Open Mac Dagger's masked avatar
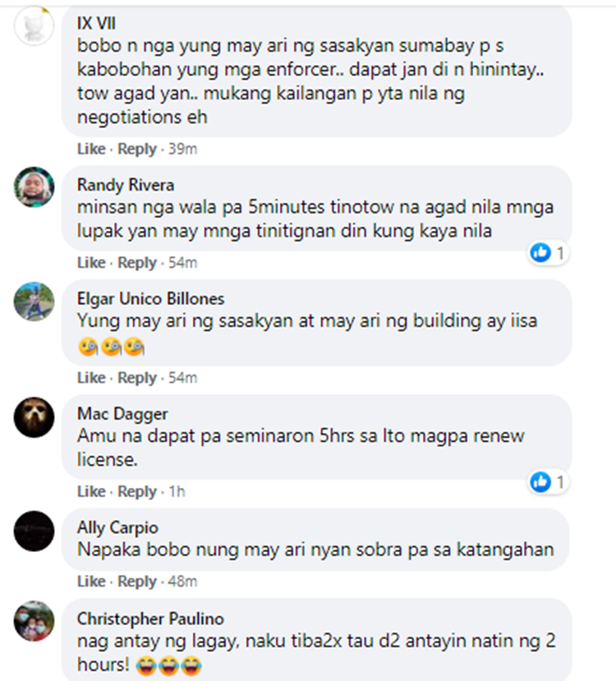Image resolution: width=616 pixels, height=681 pixels. [x=34, y=417]
